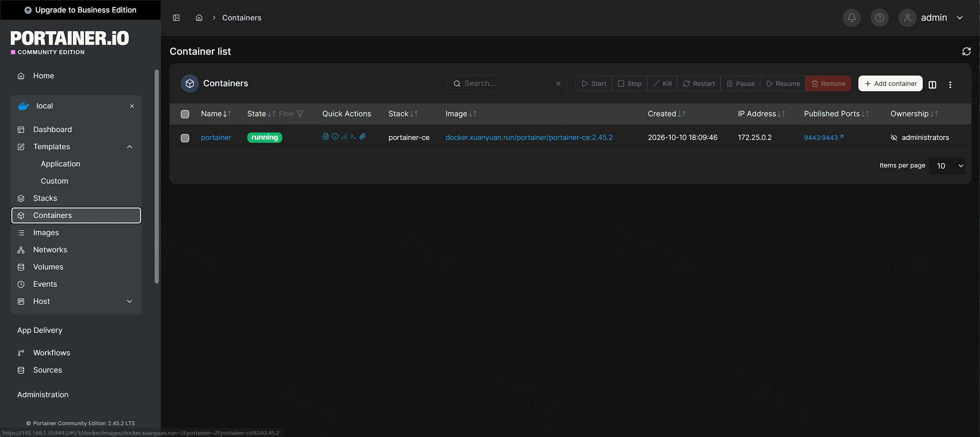Click the red Remove button

click(x=828, y=84)
